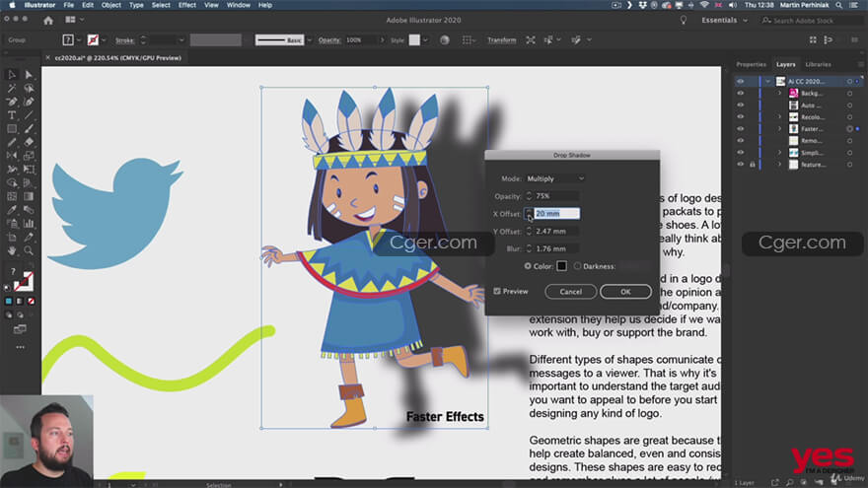Click OK in the Drop Shadow dialog
The width and height of the screenshot is (868, 488).
tap(625, 292)
